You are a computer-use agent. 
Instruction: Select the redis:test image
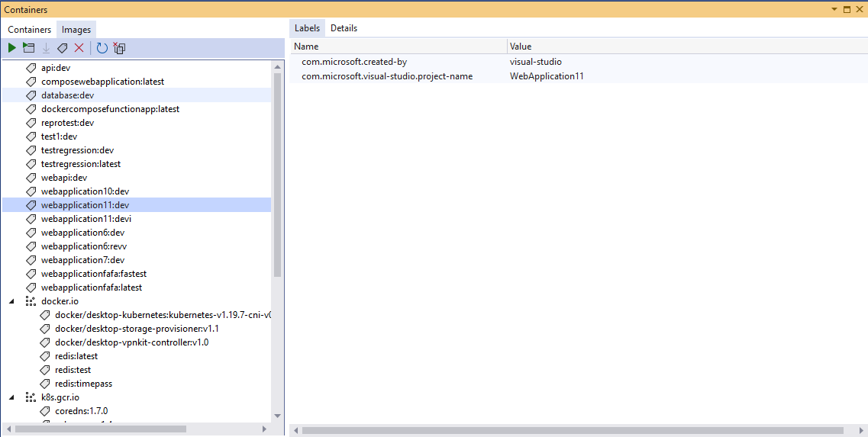[x=73, y=370]
